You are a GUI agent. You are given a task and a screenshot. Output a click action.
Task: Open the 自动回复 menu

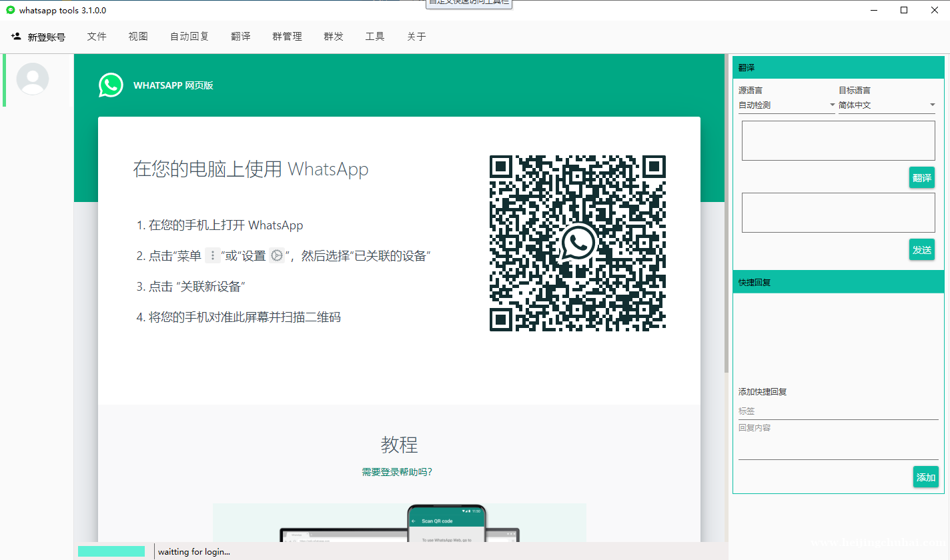pos(189,37)
